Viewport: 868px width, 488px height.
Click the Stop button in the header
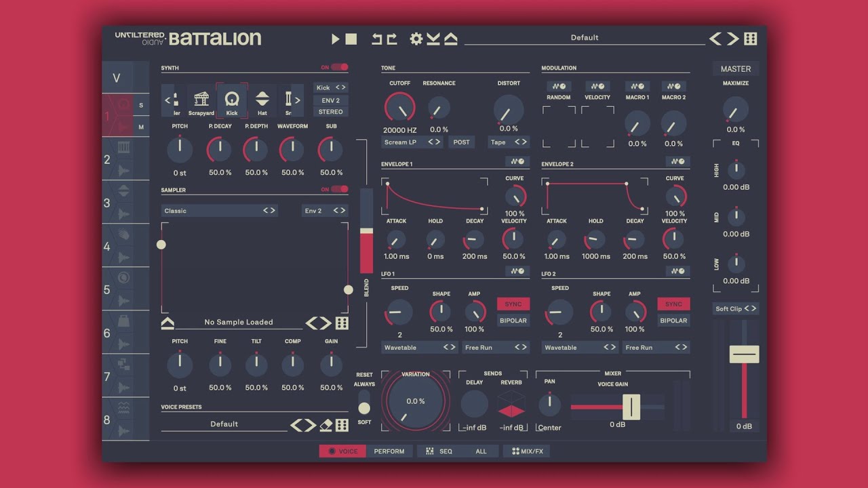point(351,39)
